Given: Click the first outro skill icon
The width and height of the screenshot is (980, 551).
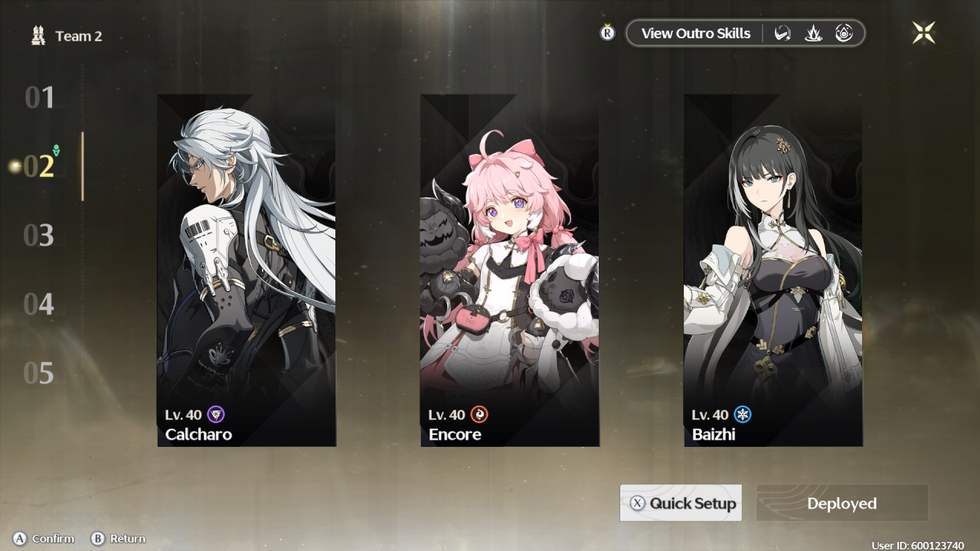Looking at the screenshot, I should [782, 34].
